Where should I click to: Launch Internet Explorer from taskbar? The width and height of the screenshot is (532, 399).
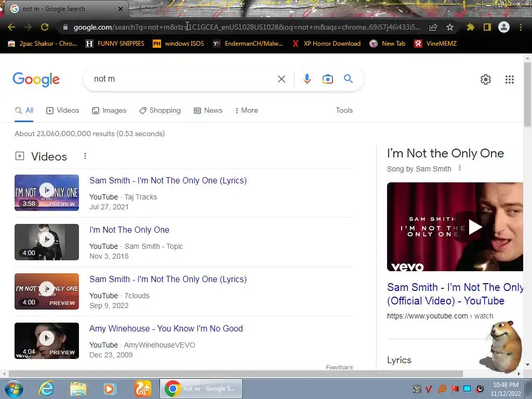tap(46, 389)
